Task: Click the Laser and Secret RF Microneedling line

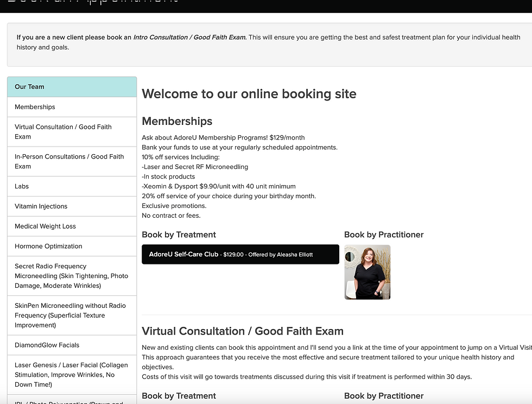Action: (195, 167)
